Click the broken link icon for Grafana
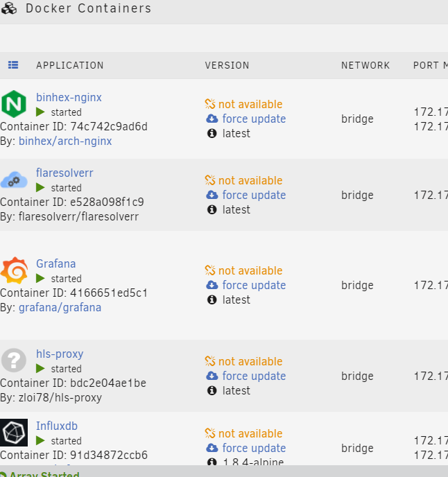This screenshot has width=448, height=477. 210,270
